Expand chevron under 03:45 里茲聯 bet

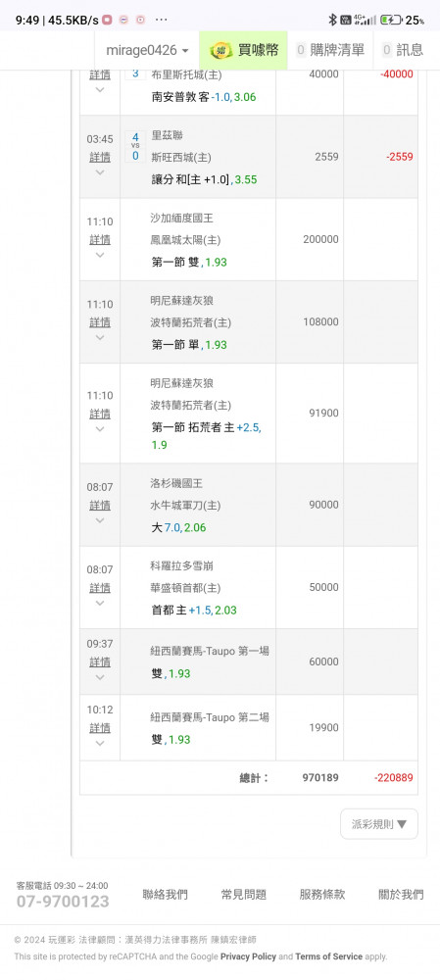click(99, 171)
